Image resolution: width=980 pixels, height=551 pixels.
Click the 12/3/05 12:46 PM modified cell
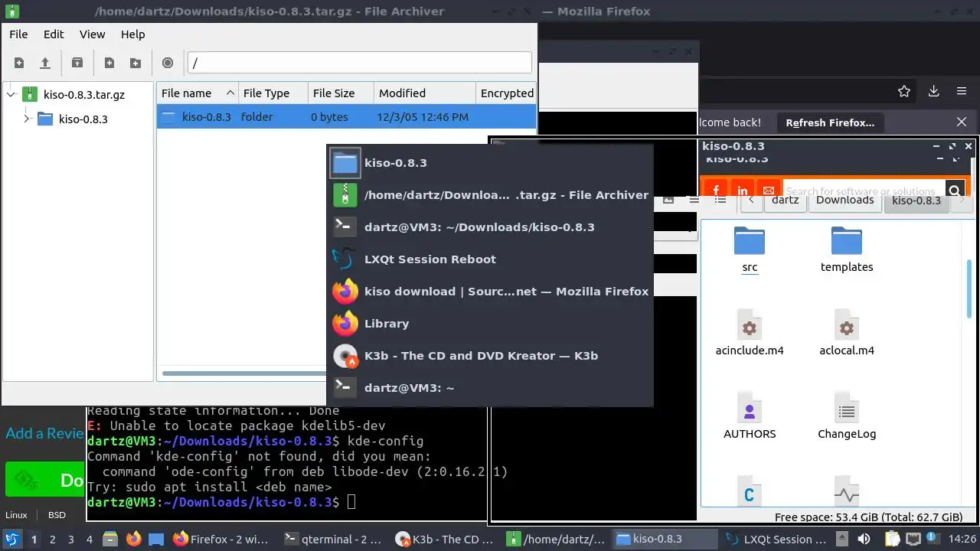[x=423, y=117]
